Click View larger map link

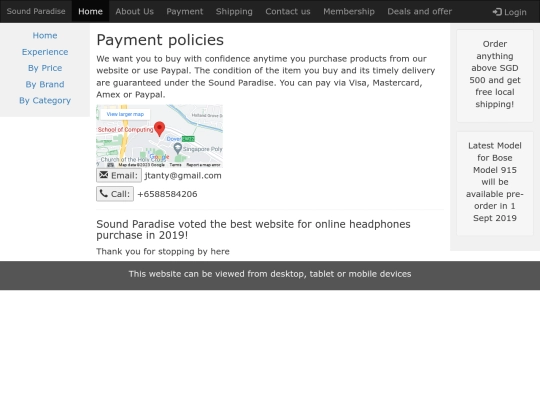[125, 114]
